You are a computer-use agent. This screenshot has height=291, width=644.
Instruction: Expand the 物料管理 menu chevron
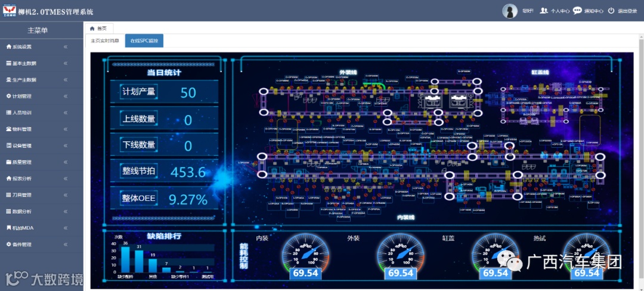tap(66, 129)
